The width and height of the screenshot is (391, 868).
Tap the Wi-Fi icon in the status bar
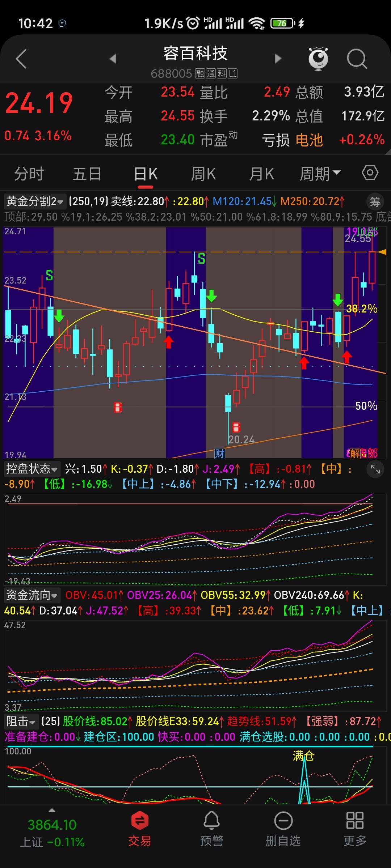point(257,24)
